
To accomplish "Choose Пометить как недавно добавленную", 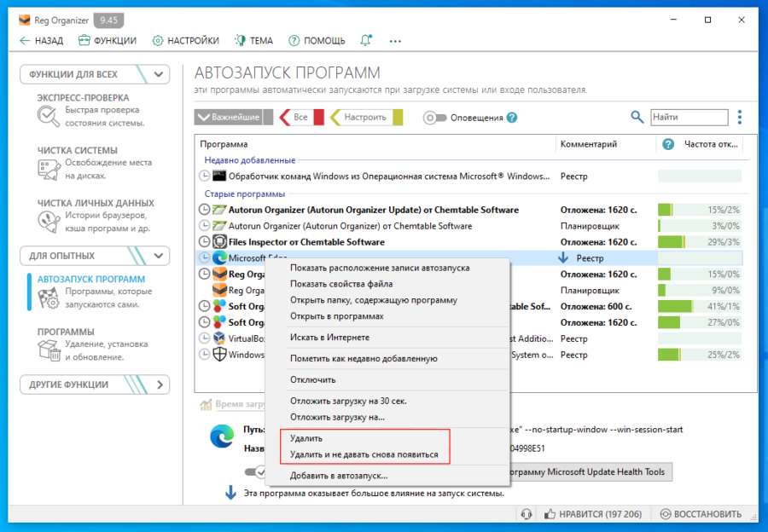I will 364,359.
